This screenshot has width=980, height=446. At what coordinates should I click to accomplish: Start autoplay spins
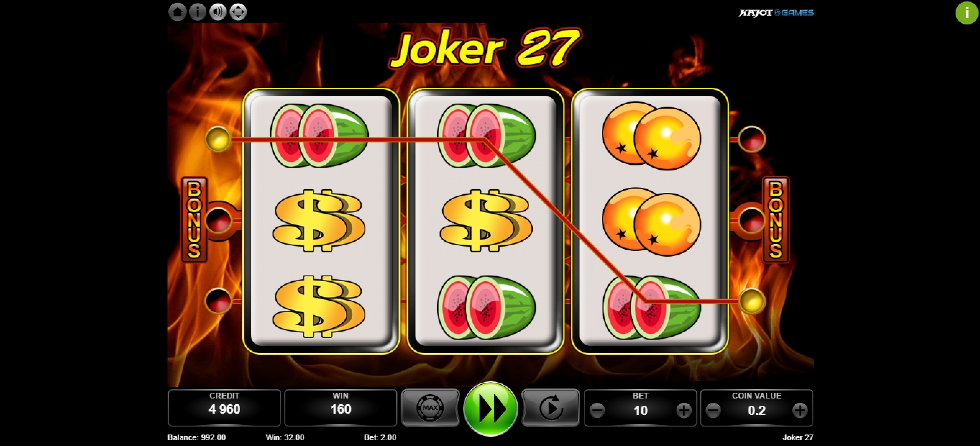click(550, 408)
